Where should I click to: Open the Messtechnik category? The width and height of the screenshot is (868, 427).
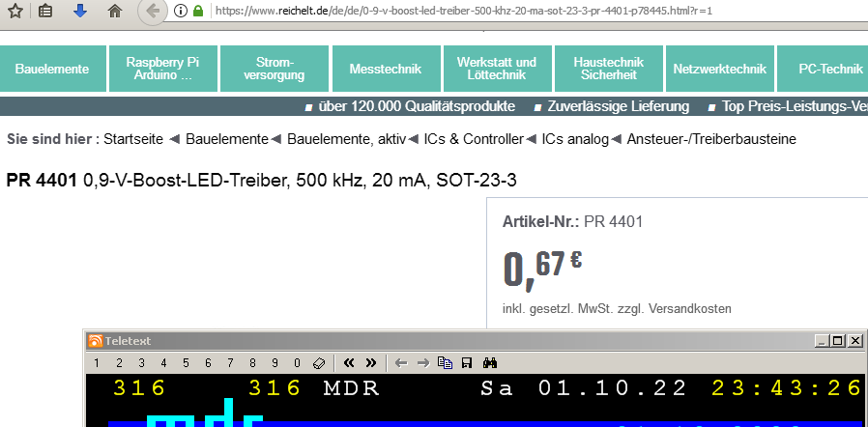tap(386, 70)
